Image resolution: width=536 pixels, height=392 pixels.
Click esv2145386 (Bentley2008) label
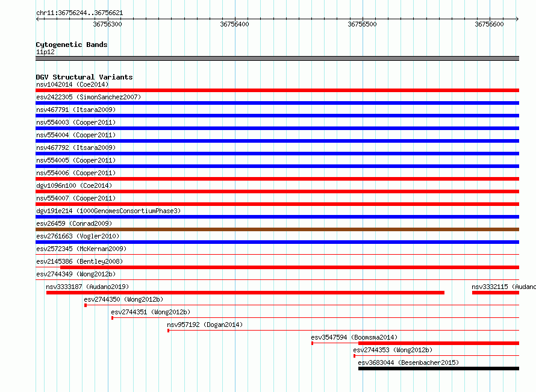tap(79, 261)
